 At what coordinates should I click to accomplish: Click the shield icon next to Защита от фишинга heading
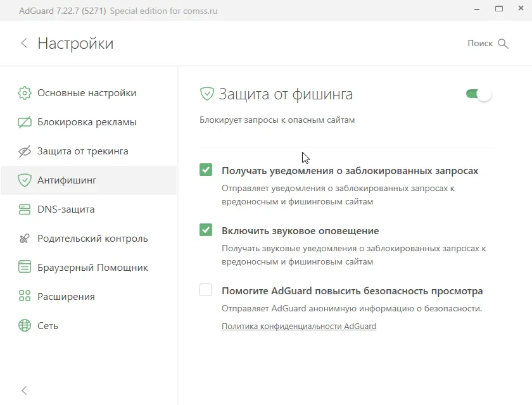207,94
